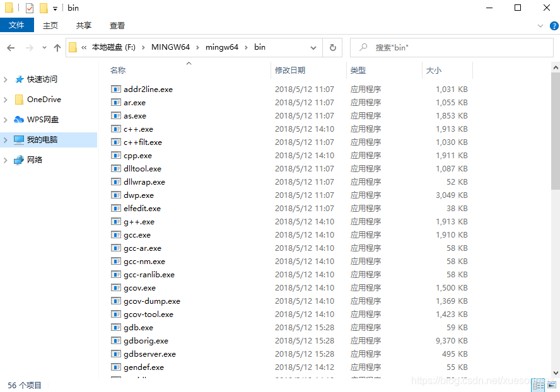This screenshot has width=560, height=392.
Task: Select the g++.exe file icon
Action: [x=115, y=222]
